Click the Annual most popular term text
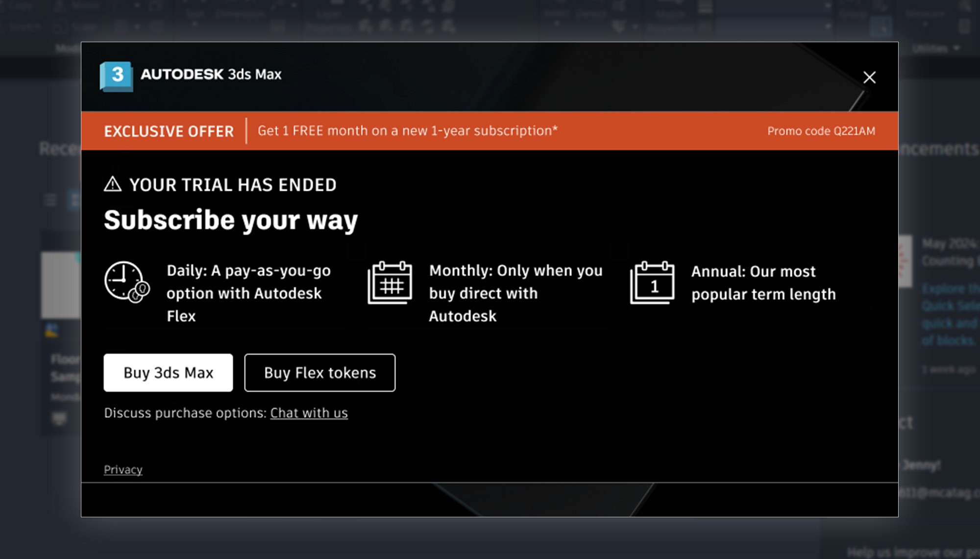 [763, 282]
